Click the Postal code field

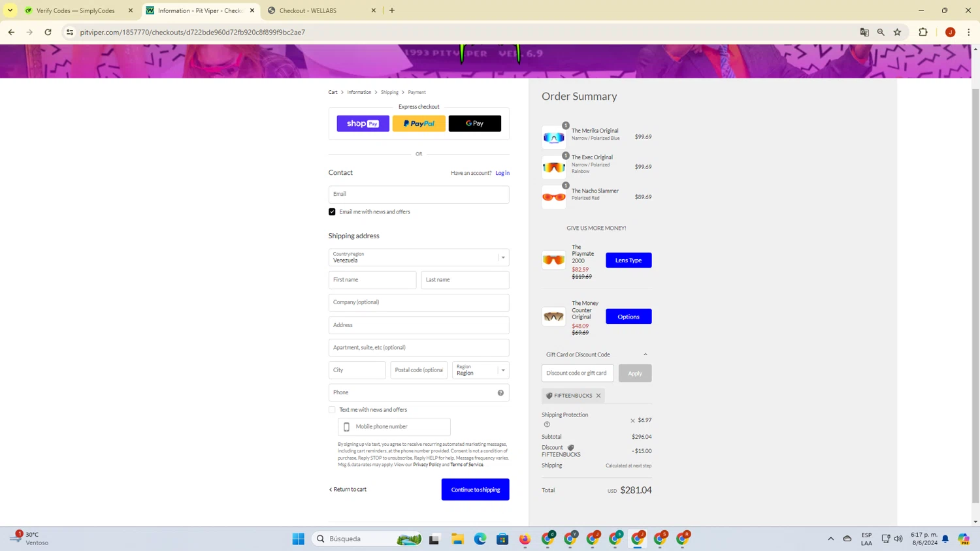pyautogui.click(x=419, y=370)
